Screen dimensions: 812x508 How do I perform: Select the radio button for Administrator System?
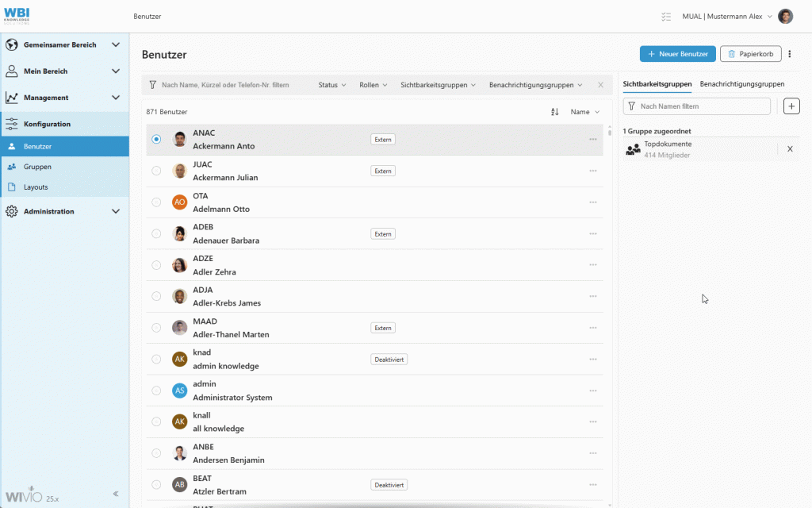tap(156, 391)
